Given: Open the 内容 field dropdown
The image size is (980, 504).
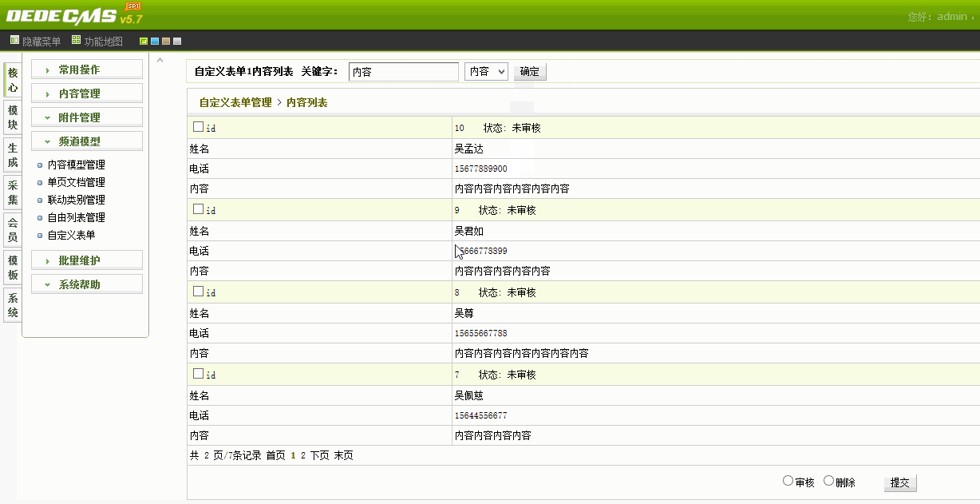Looking at the screenshot, I should coord(485,71).
